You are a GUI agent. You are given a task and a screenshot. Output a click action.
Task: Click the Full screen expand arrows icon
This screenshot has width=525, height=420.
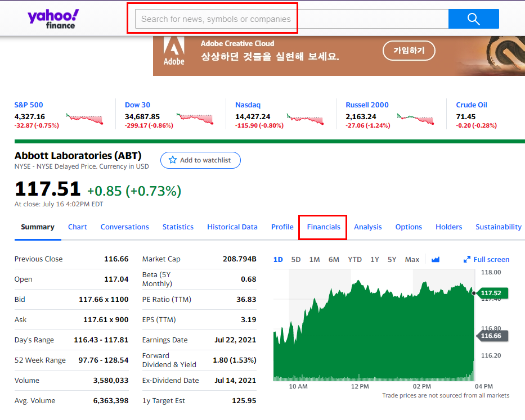point(466,259)
